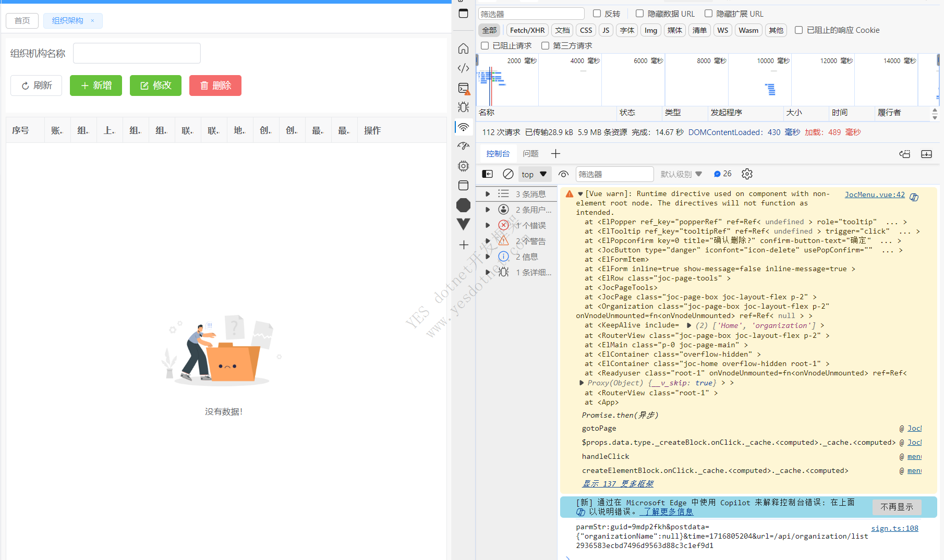
Task: Select the Img request type filter
Action: 650,30
